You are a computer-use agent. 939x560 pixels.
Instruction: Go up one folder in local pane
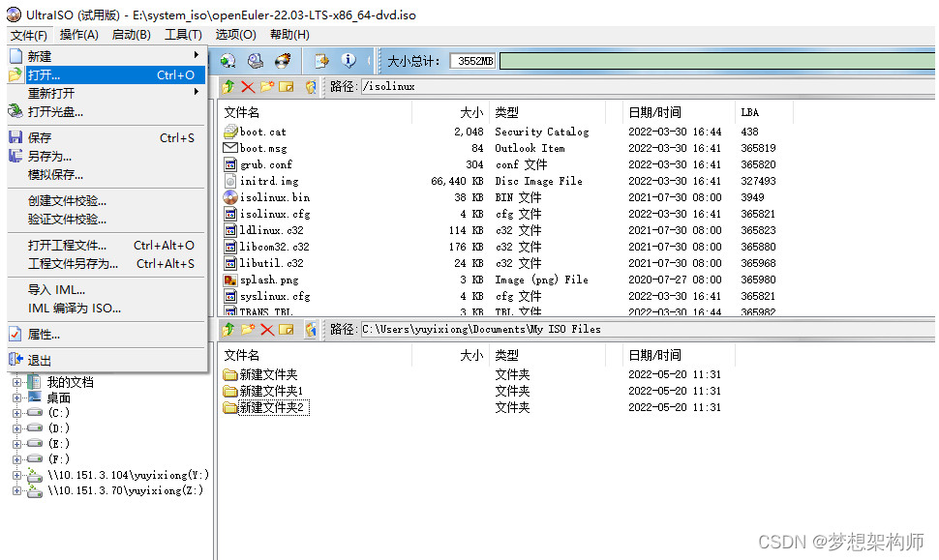[x=228, y=329]
